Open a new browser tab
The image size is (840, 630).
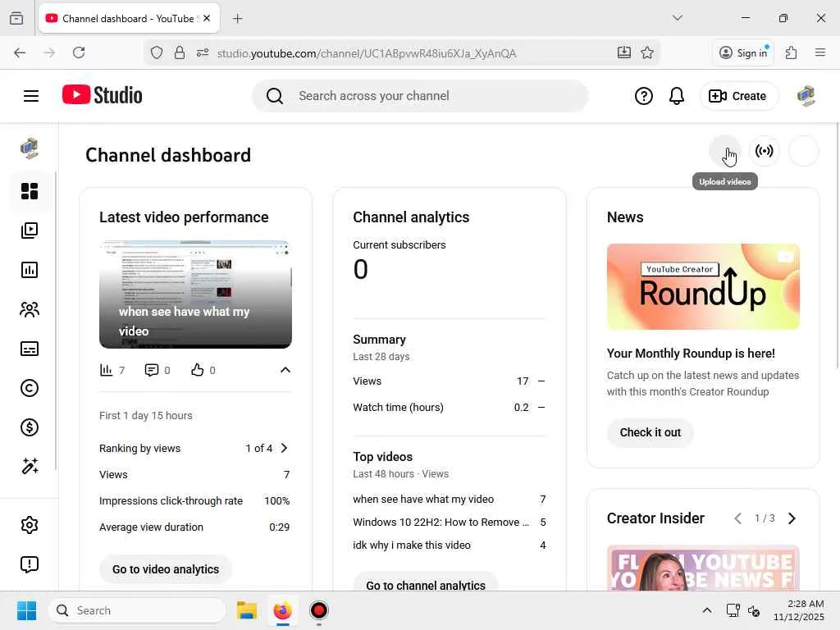[238, 19]
